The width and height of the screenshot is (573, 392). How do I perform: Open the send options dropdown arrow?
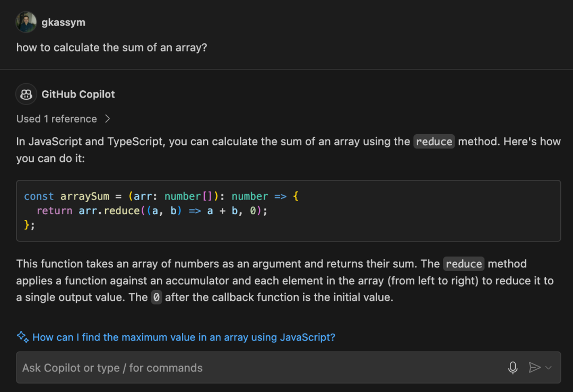click(549, 368)
